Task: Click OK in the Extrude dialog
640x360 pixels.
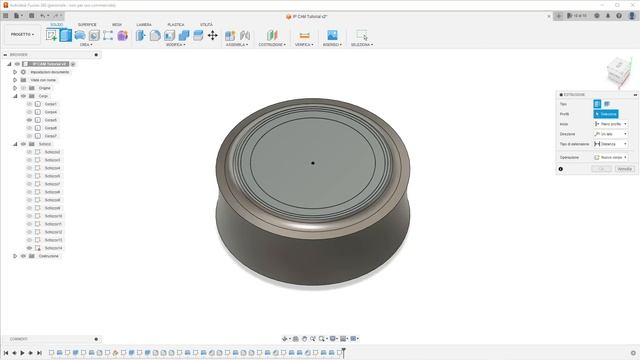Action: pos(601,169)
